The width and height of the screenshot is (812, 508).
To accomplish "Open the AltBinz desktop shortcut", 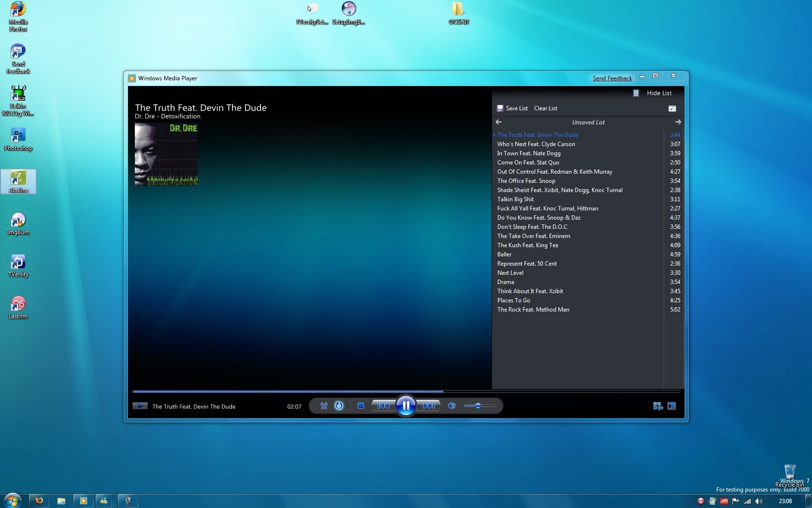I will pyautogui.click(x=18, y=181).
